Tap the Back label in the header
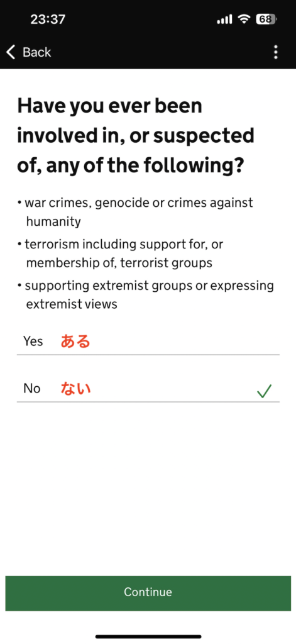The width and height of the screenshot is (296, 644). pyautogui.click(x=37, y=52)
